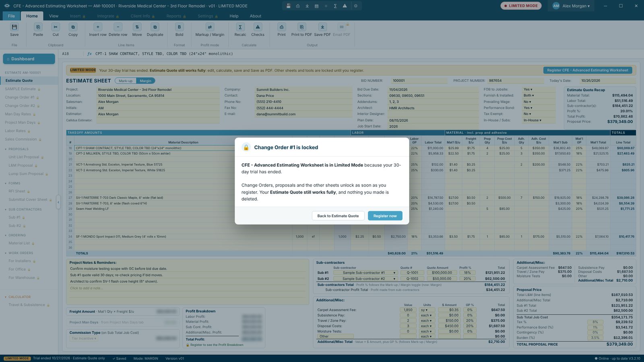Click Register CFE - Advanced Estimating Worksheet button
This screenshot has width=644, height=362.
(587, 70)
